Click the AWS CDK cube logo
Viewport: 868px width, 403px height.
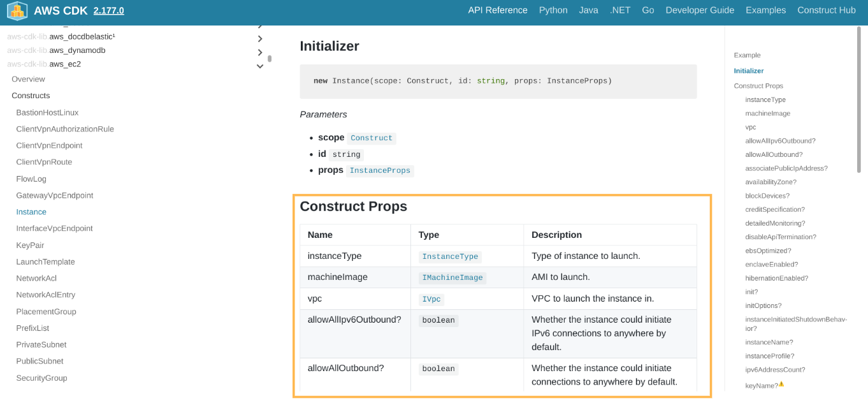17,11
